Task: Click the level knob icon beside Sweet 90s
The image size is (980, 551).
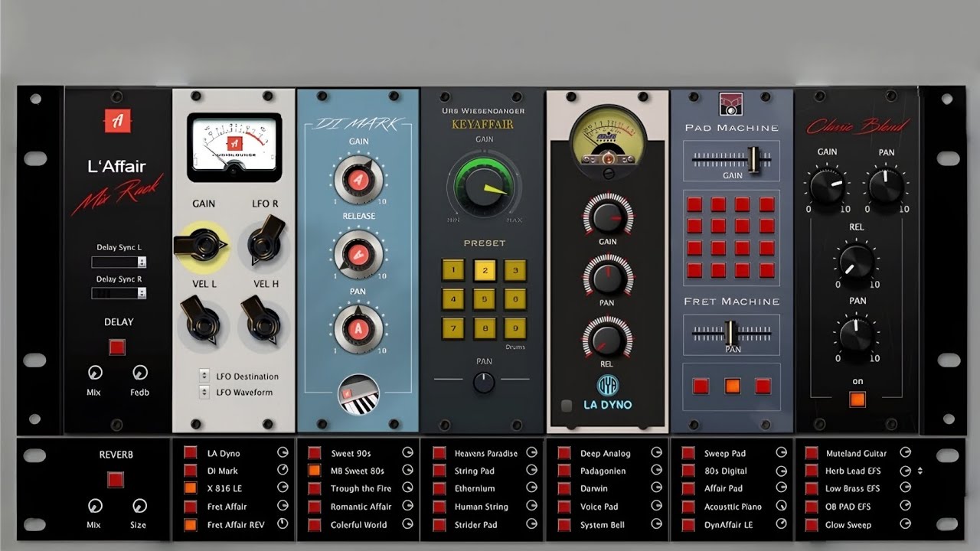Action: coord(407,453)
